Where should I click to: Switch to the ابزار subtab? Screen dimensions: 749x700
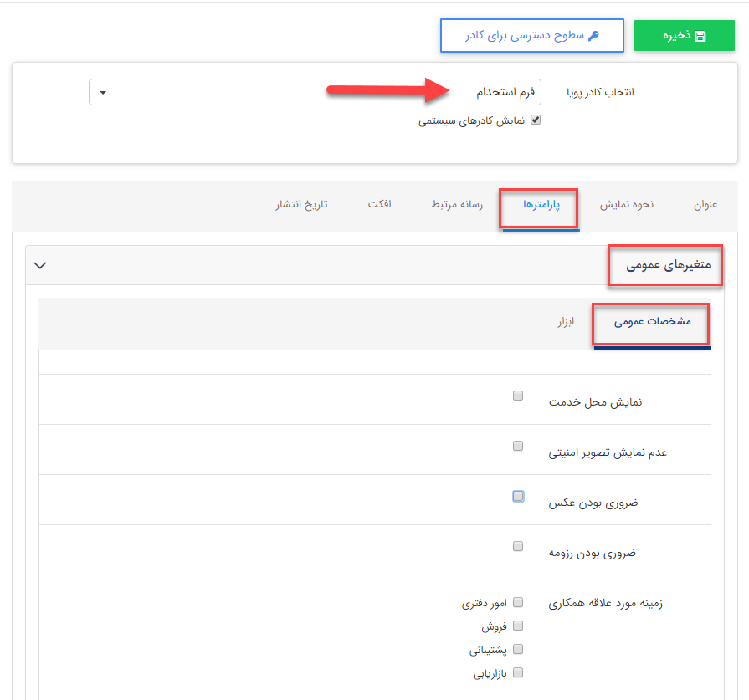564,324
